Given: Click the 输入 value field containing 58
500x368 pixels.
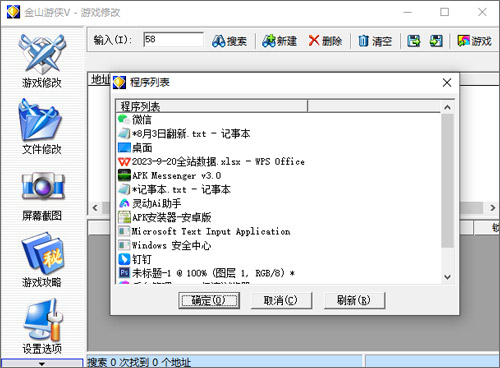Looking at the screenshot, I should pyautogui.click(x=173, y=39).
